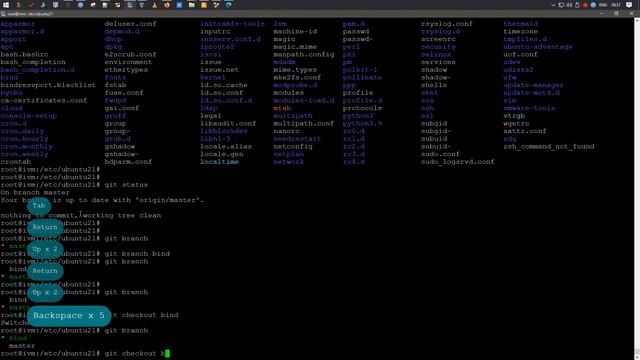This screenshot has height=360, width=640.
Task: Click 'rsyslog.conf' file name
Action: pos(447,24)
